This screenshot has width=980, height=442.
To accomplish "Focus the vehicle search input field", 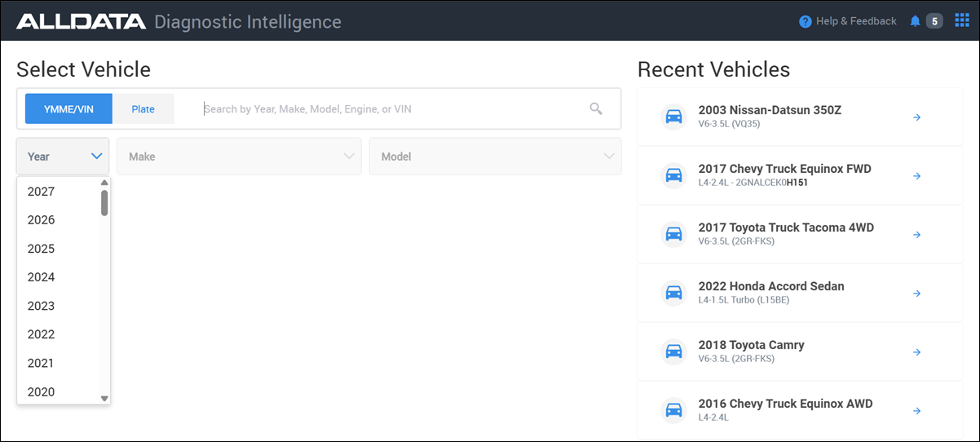I will pyautogui.click(x=393, y=108).
